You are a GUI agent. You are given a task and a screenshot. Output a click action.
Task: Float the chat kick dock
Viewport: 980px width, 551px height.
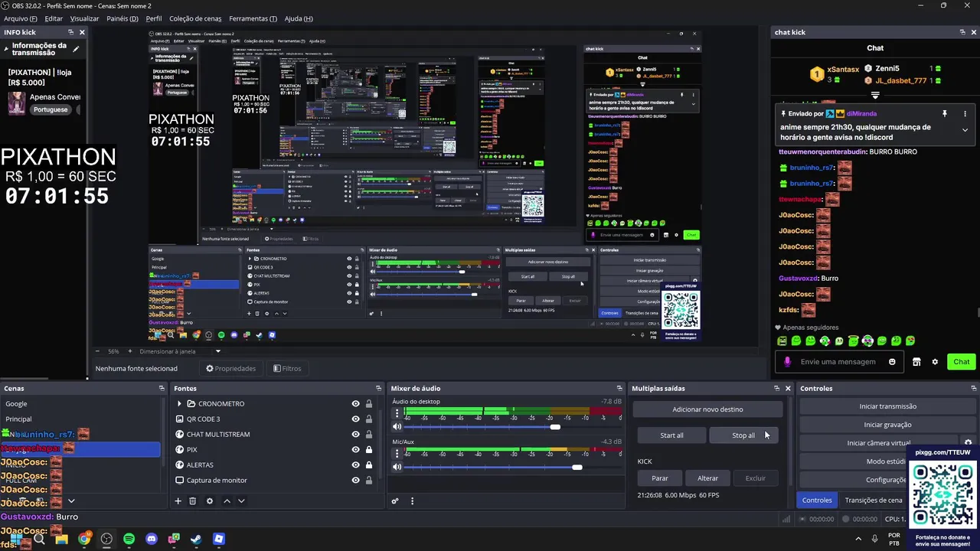[962, 32]
